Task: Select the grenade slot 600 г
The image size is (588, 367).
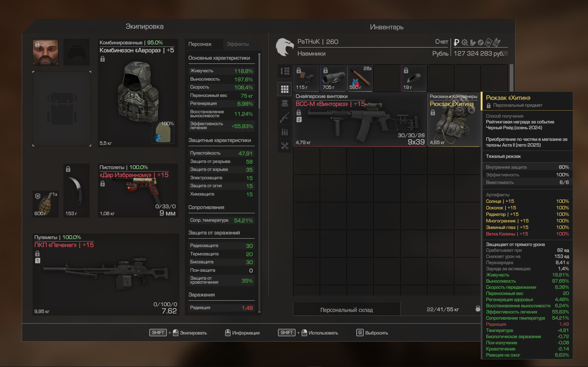Action: [x=46, y=204]
